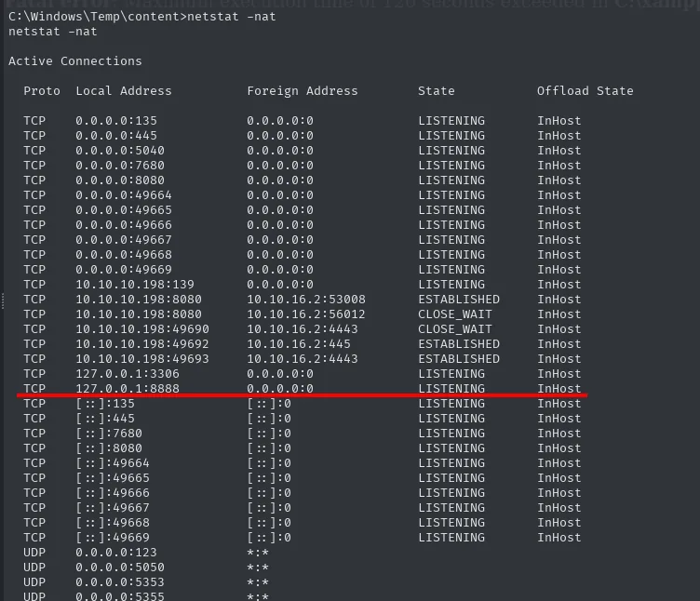The width and height of the screenshot is (700, 601).
Task: Click UDP local address 0.0.0.0:5353
Action: coord(120,582)
